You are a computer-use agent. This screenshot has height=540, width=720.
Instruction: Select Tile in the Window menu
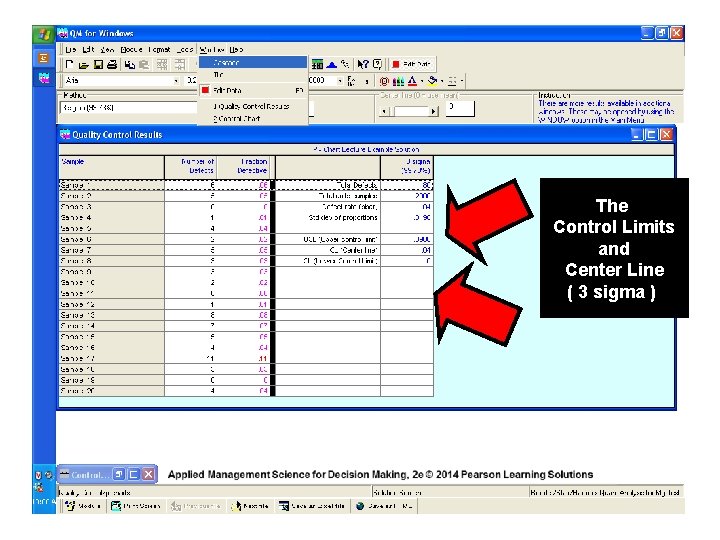pos(253,74)
